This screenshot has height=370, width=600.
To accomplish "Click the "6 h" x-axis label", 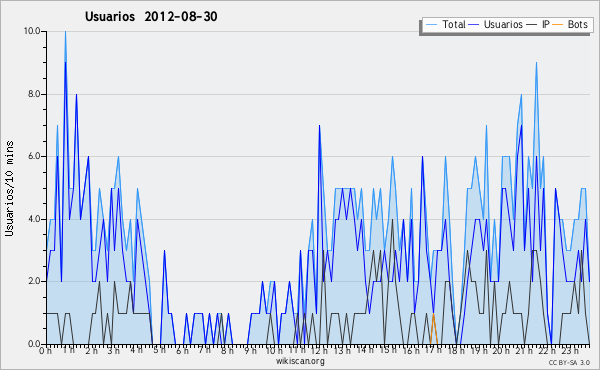I will pyautogui.click(x=182, y=351).
